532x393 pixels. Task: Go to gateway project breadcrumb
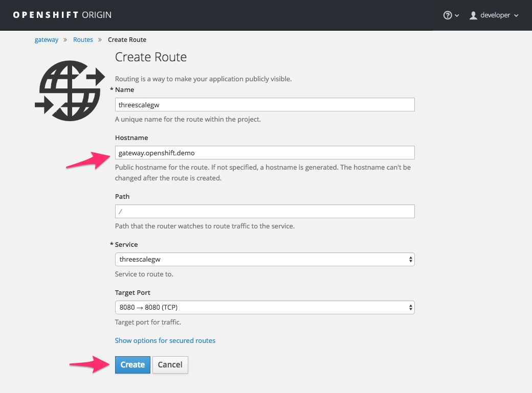click(x=47, y=40)
